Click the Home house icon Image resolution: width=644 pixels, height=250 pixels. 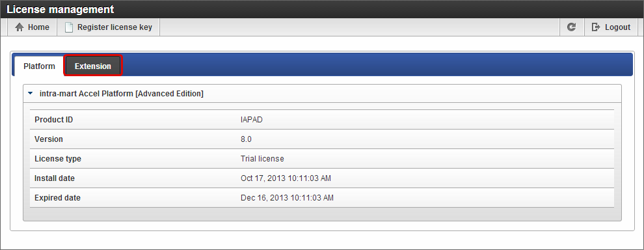(20, 27)
